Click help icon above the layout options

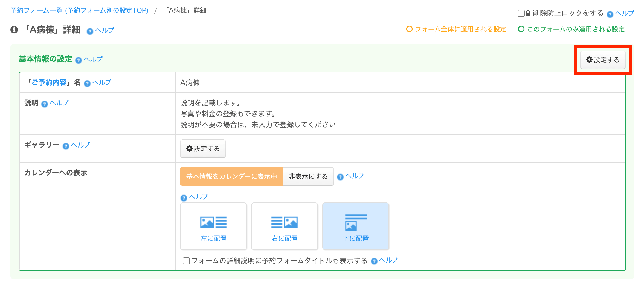(x=184, y=198)
